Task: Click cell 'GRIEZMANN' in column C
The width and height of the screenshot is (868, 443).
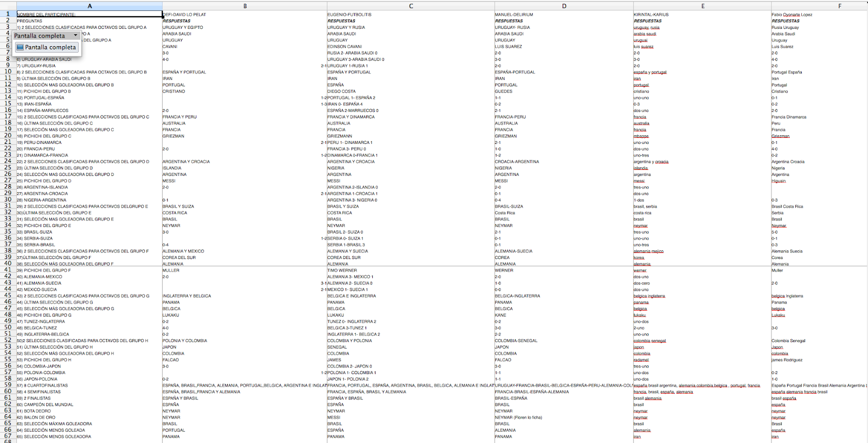Action: [x=340, y=136]
